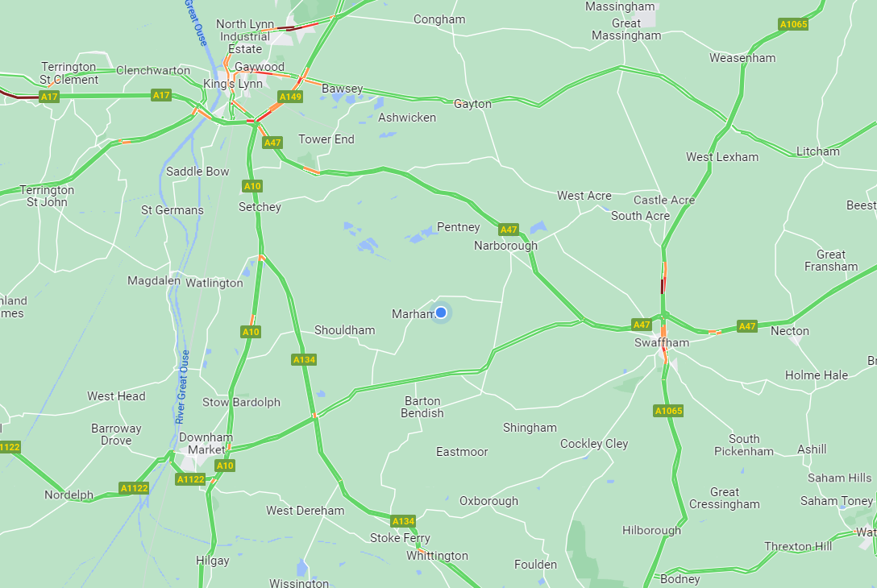Click the A1065 road shield near Weasenham
Image resolution: width=877 pixels, height=588 pixels.
793,24
